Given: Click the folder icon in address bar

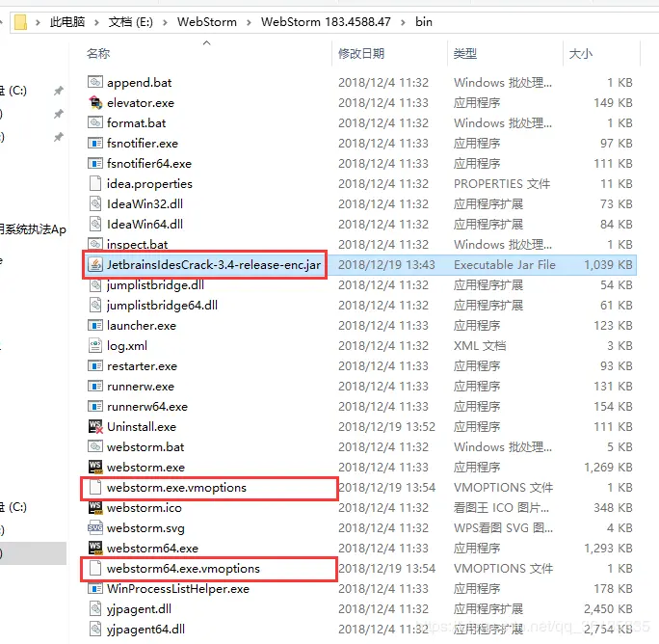Looking at the screenshot, I should click(x=20, y=22).
